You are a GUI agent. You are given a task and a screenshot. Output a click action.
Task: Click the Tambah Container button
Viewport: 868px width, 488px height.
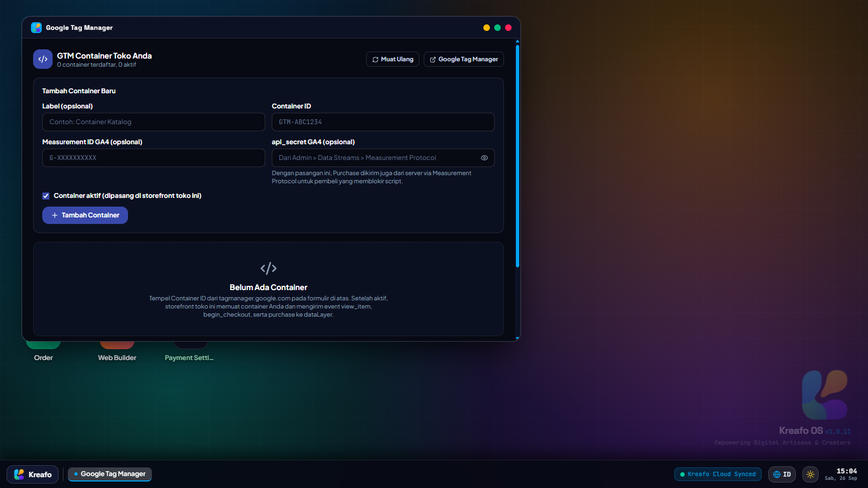pyautogui.click(x=85, y=215)
